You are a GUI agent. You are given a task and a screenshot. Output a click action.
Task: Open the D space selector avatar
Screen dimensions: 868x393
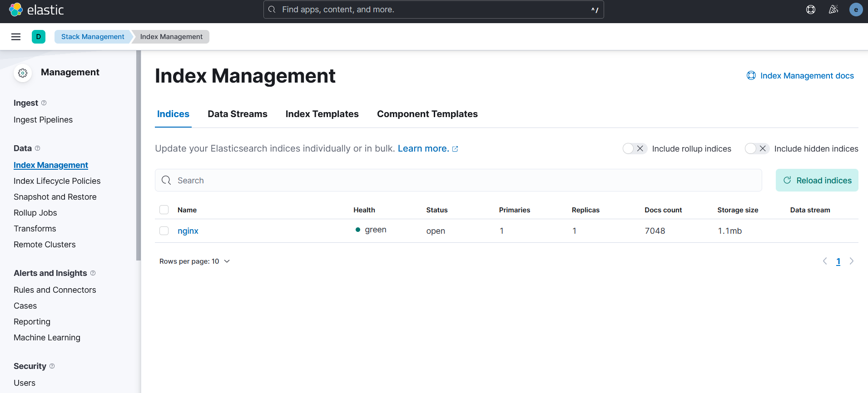click(39, 37)
